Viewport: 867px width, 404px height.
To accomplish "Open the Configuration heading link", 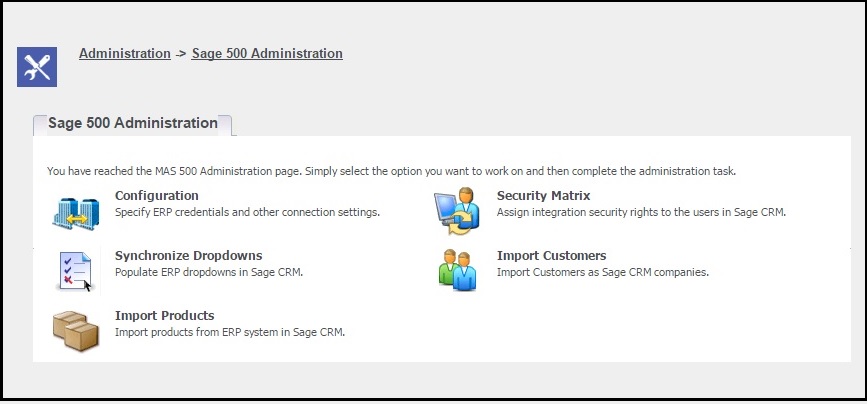I will [156, 196].
